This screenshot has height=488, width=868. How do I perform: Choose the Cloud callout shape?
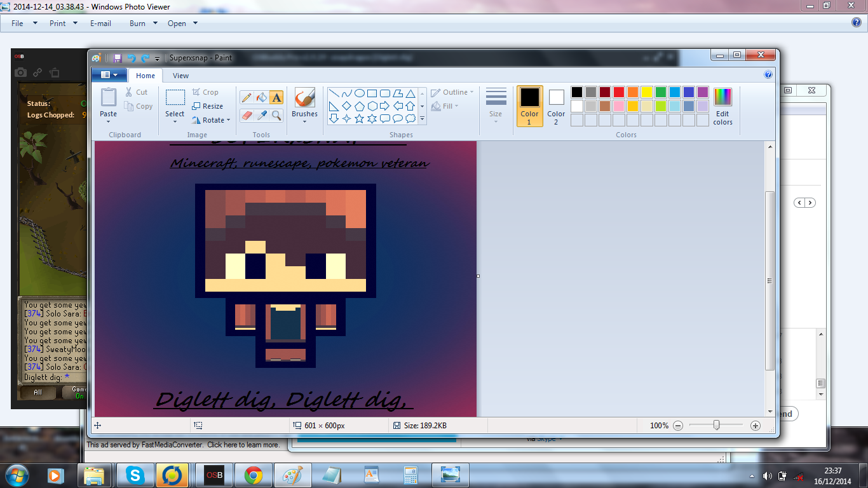(410, 118)
